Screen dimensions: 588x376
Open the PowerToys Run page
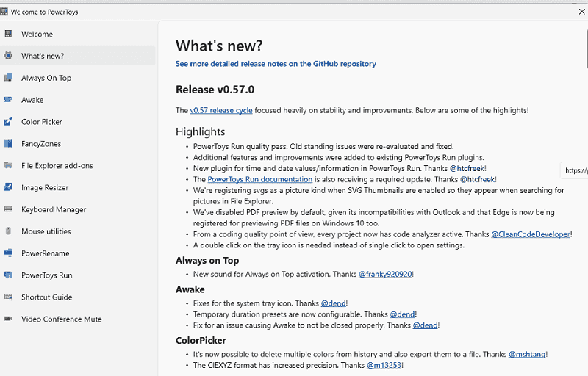78,275
